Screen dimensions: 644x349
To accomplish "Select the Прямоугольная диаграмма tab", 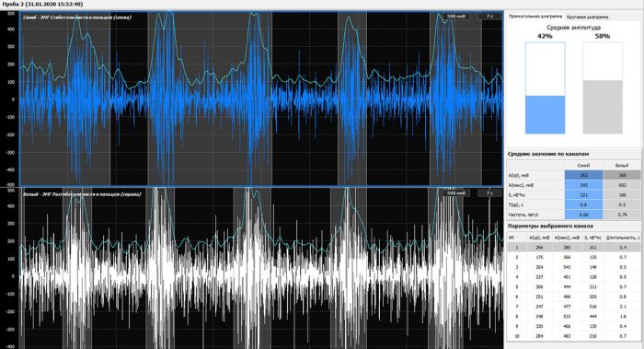I will (535, 17).
